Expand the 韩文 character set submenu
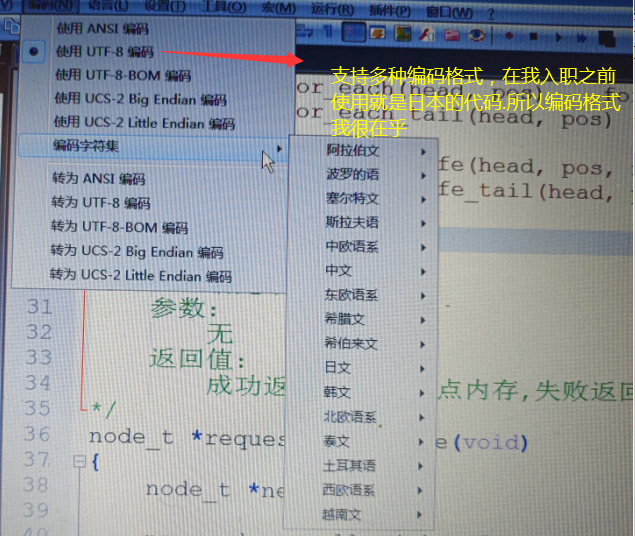This screenshot has height=536, width=635. click(x=360, y=392)
